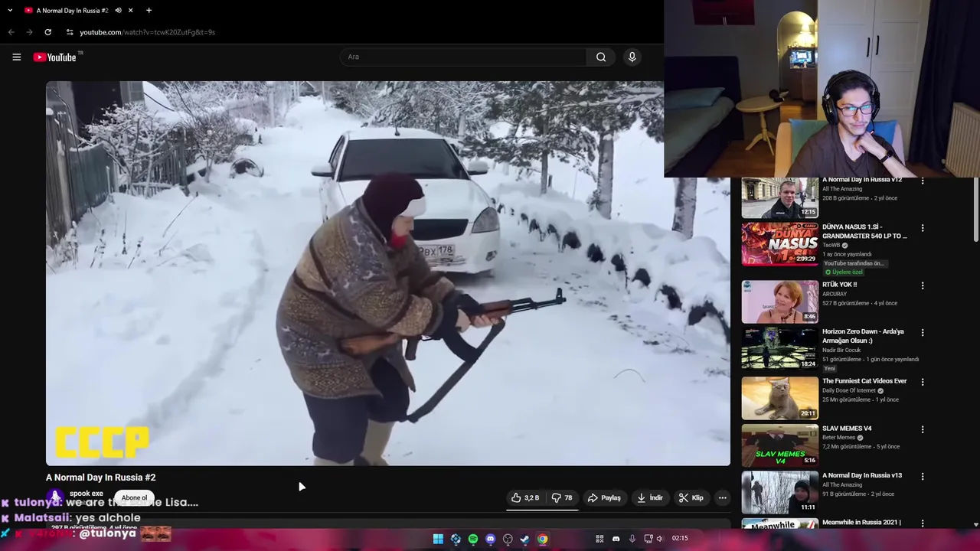
Task: Open OBS Studio from taskbar
Action: (508, 539)
